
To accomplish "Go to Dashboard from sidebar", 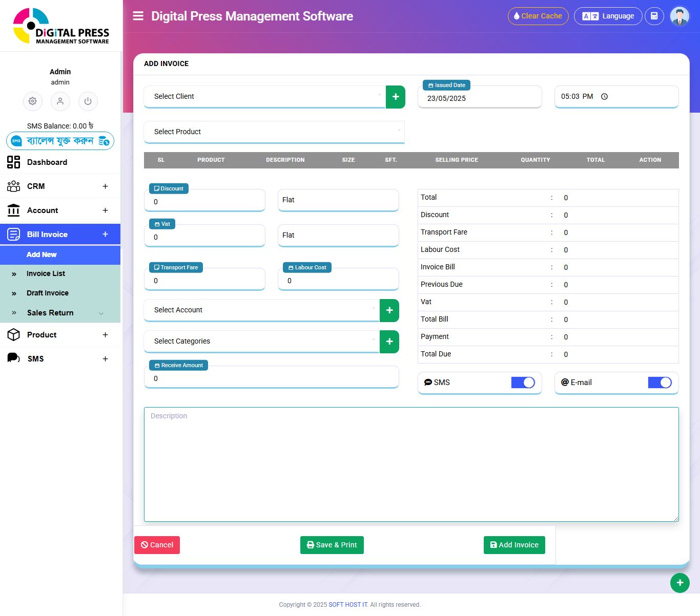I will point(47,162).
